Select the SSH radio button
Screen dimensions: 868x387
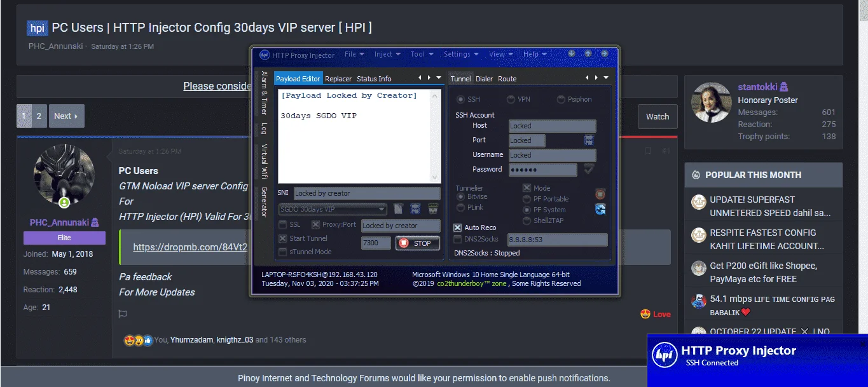460,100
